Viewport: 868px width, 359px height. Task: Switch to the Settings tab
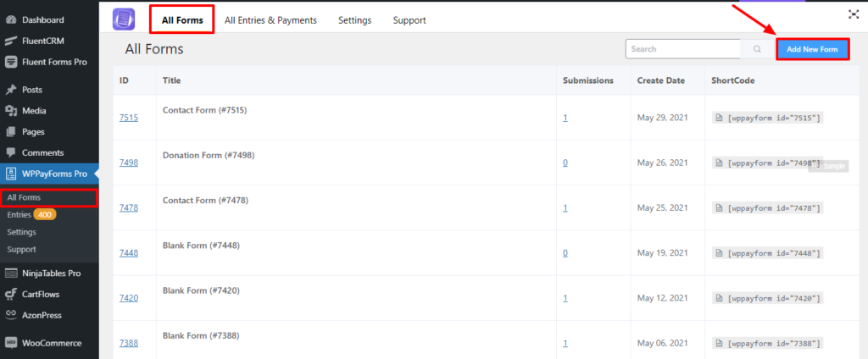coord(354,20)
